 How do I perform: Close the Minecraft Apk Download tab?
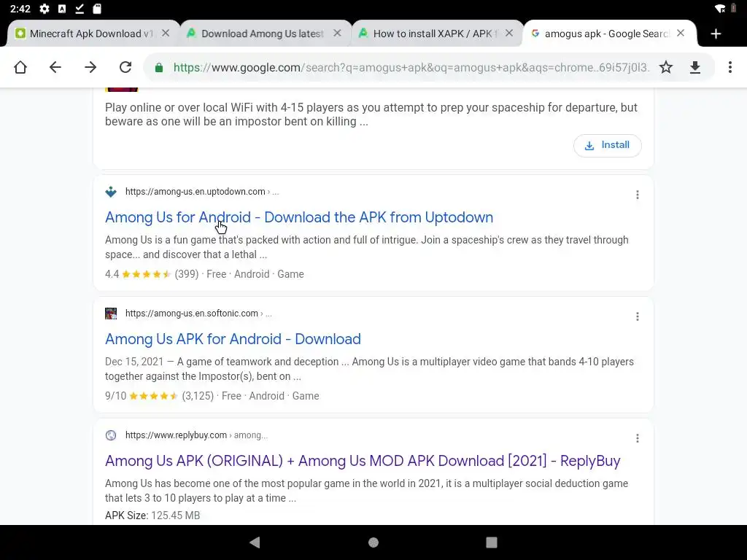(x=166, y=34)
